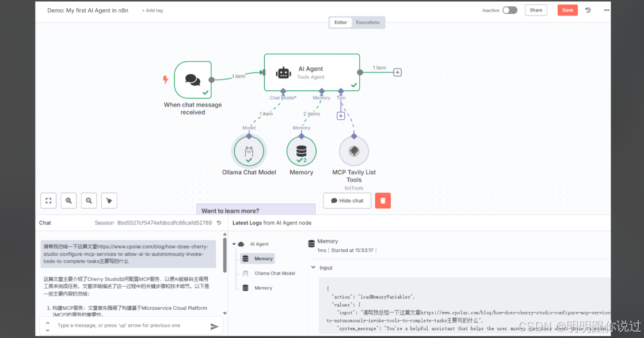Switch to the Editor tab
This screenshot has width=644, height=338.
(341, 22)
